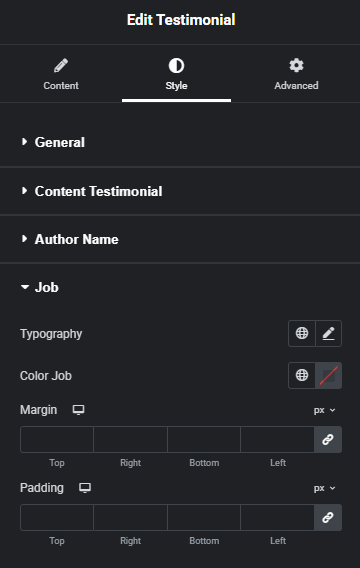Image resolution: width=360 pixels, height=568 pixels.
Task: Open the Margin px unit dropdown
Action: tap(325, 410)
